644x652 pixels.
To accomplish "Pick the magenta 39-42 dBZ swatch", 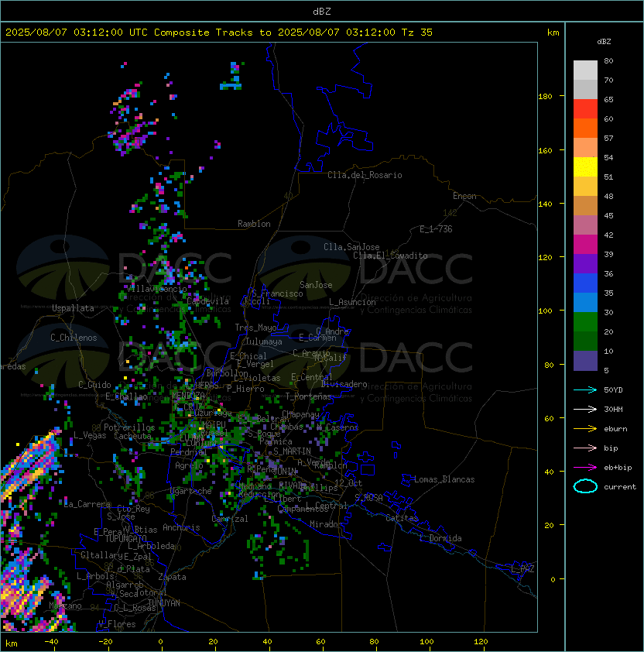I will 585,245.
